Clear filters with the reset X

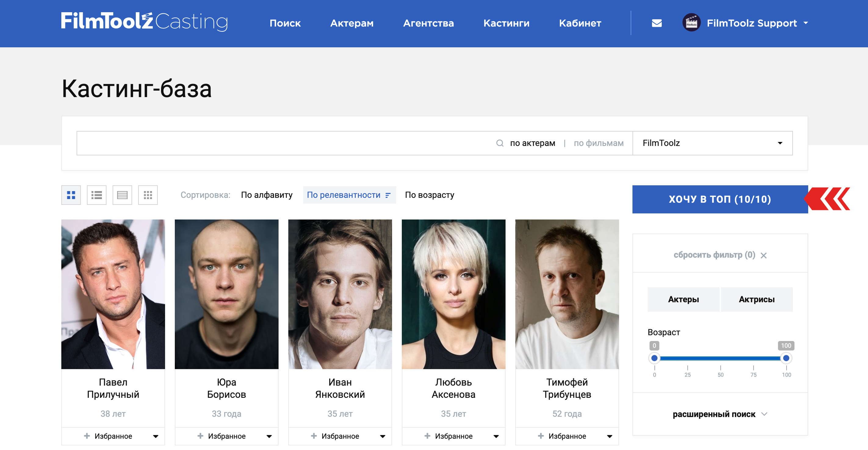(763, 256)
